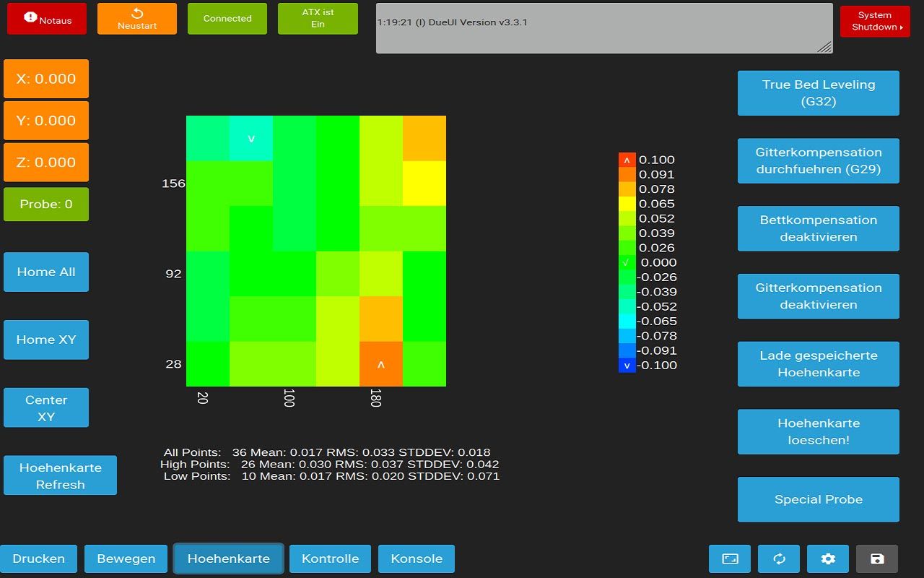Run Gitterkompensation durchfuehren (G29)
924x578 pixels.
[x=819, y=160]
